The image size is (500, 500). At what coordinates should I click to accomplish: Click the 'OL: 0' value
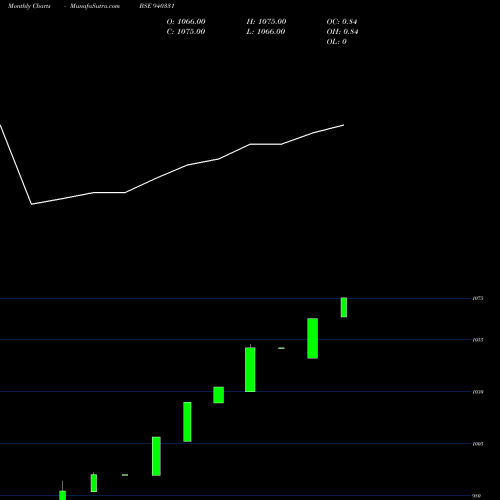tap(337, 42)
